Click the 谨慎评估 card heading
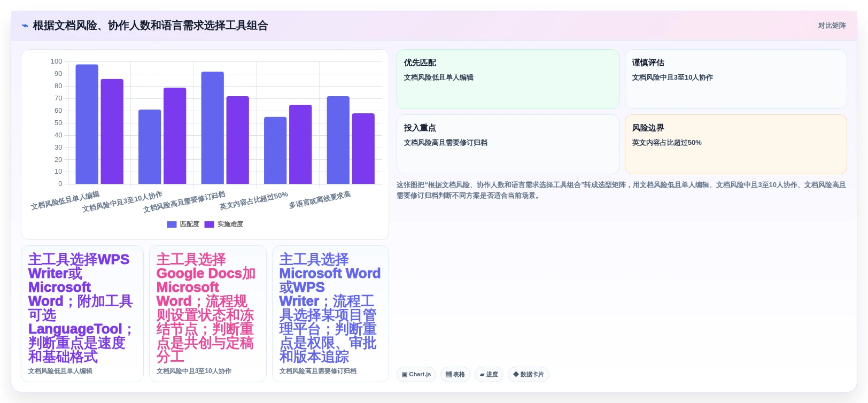 coord(648,63)
